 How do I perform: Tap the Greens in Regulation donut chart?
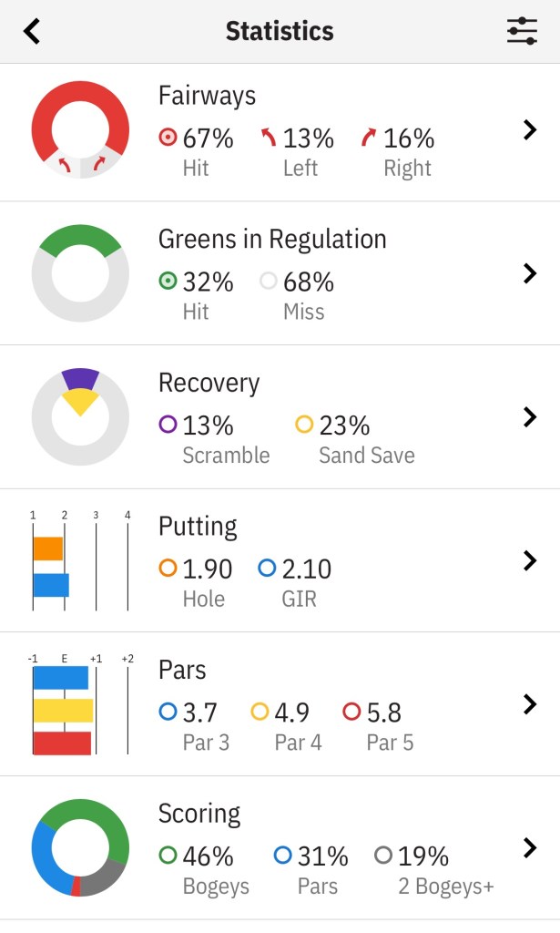[x=80, y=273]
